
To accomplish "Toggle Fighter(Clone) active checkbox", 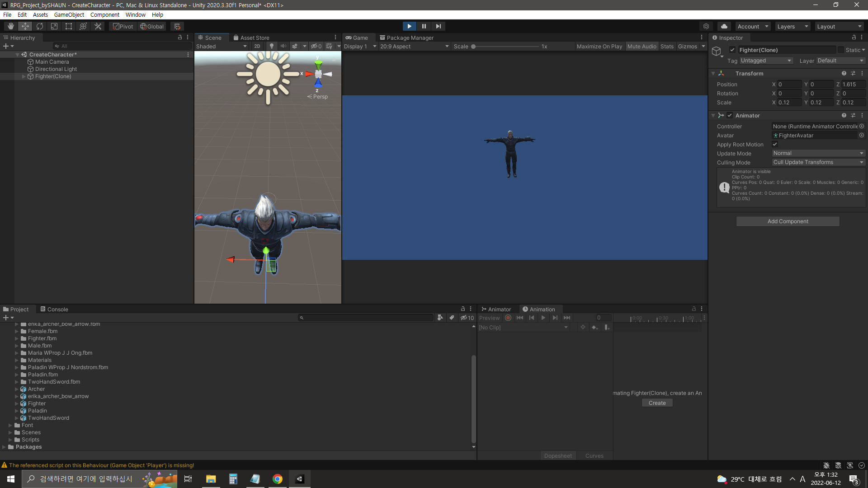I will coord(732,50).
